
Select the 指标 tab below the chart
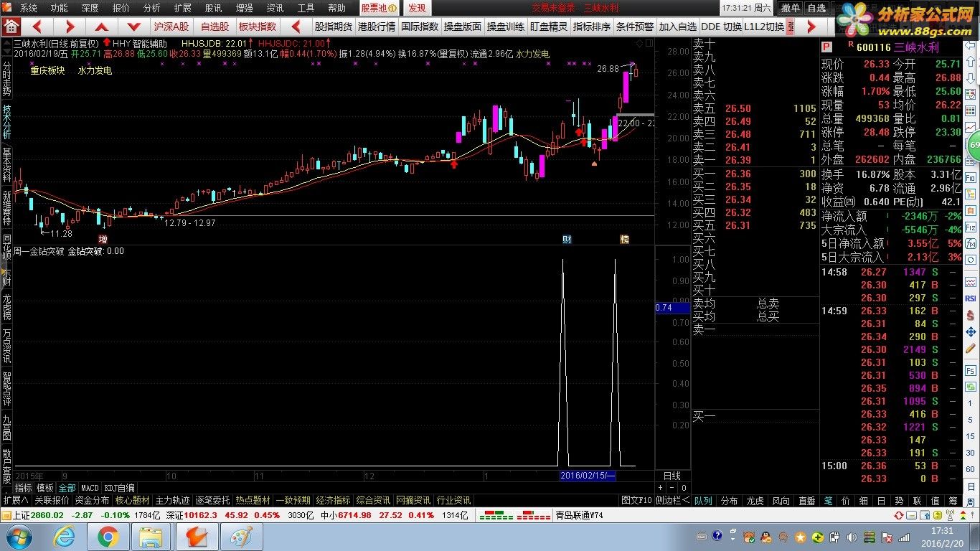[23, 488]
